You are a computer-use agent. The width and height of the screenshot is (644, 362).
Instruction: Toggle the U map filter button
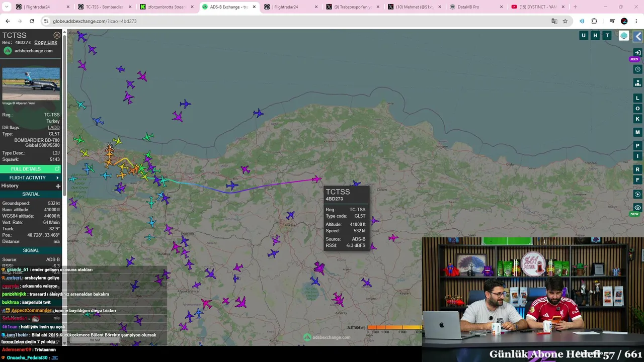point(584,35)
